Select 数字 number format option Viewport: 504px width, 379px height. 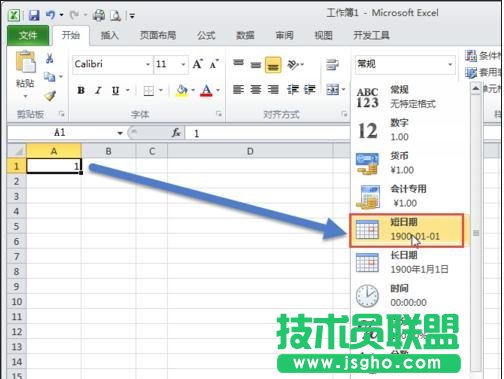410,130
